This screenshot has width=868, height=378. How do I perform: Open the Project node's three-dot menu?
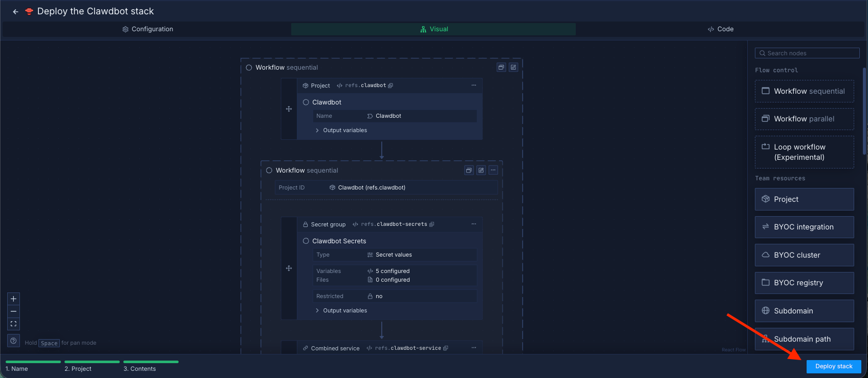[473, 86]
